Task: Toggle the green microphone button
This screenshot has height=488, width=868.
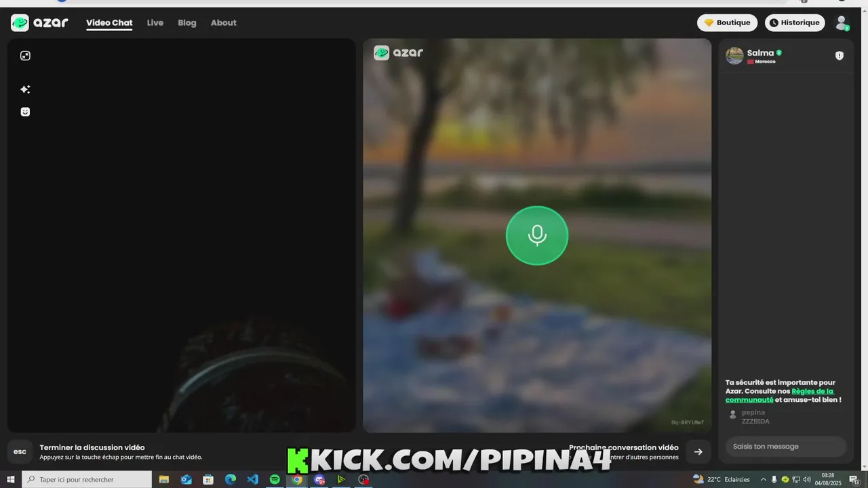Action: (x=537, y=235)
